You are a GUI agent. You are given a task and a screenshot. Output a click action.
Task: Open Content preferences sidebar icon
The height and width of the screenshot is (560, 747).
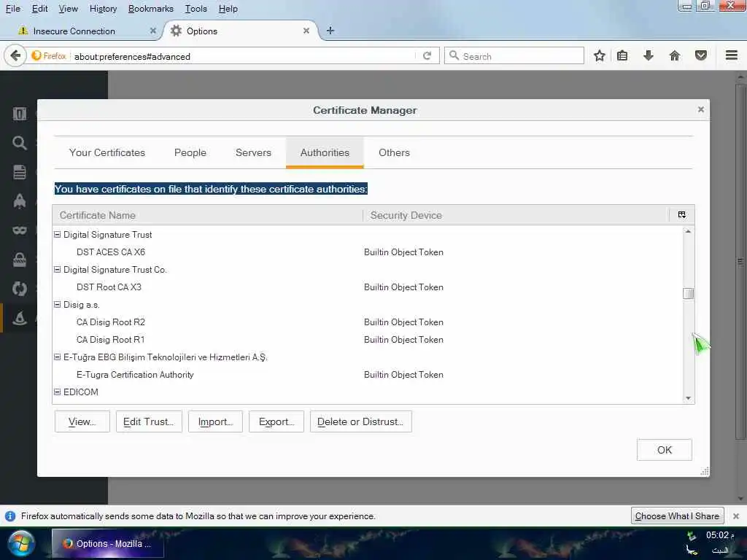tap(20, 172)
